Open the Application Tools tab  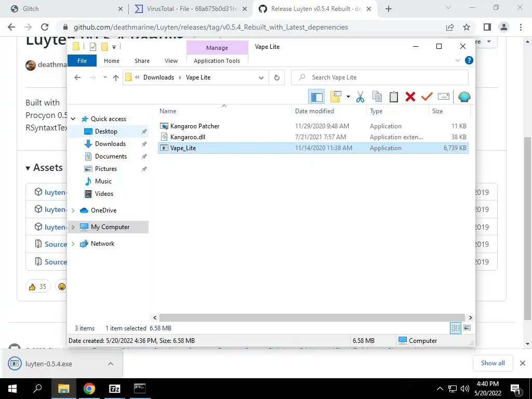[217, 61]
